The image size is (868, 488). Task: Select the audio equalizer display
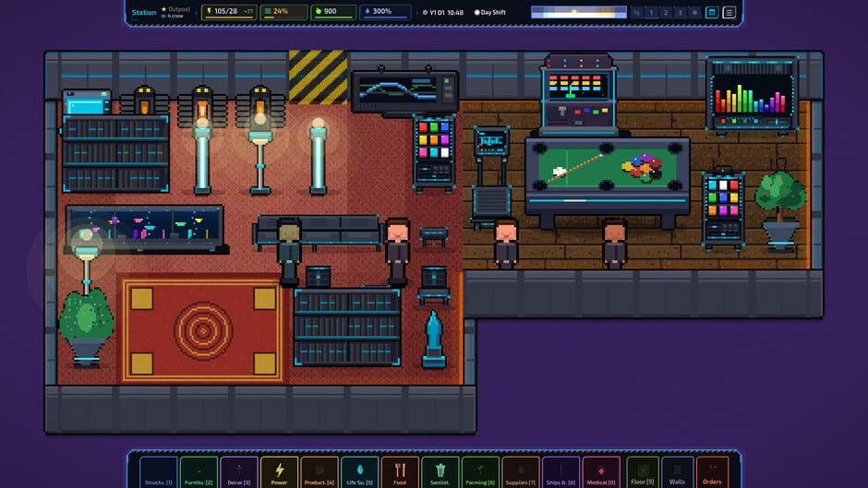click(752, 95)
